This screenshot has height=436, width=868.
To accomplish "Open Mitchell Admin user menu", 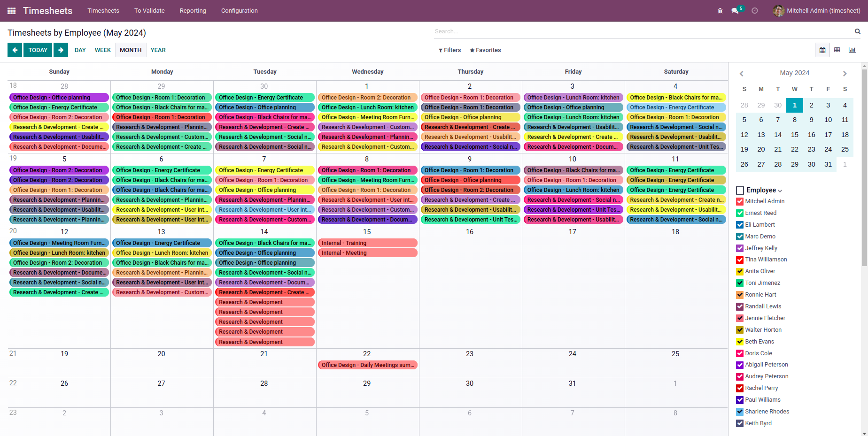I will (817, 11).
